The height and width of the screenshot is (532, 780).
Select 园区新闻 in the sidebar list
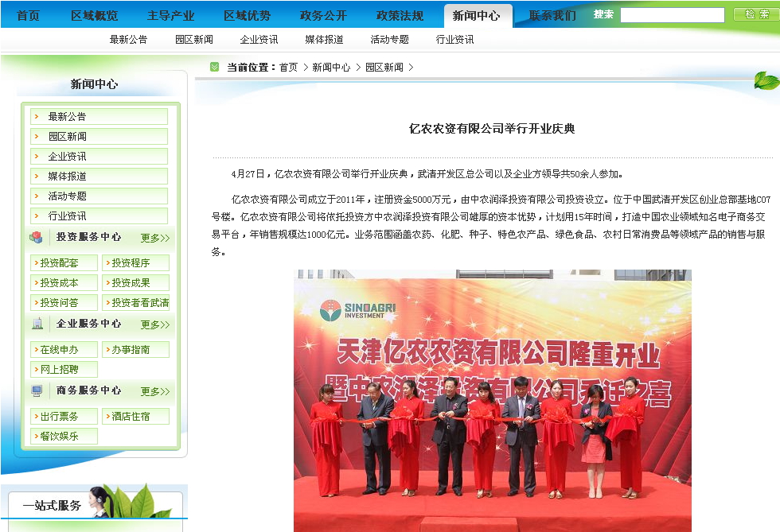(x=99, y=137)
